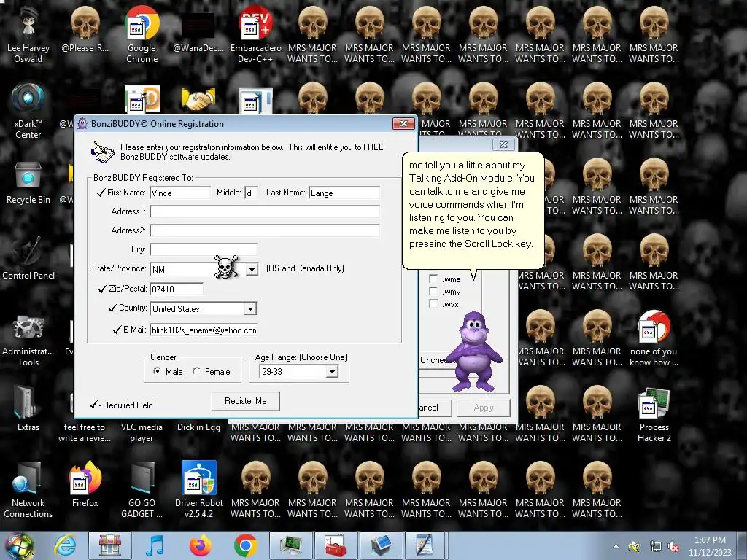Click the taskbar clock showing 1:07 PM

[x=710, y=546]
